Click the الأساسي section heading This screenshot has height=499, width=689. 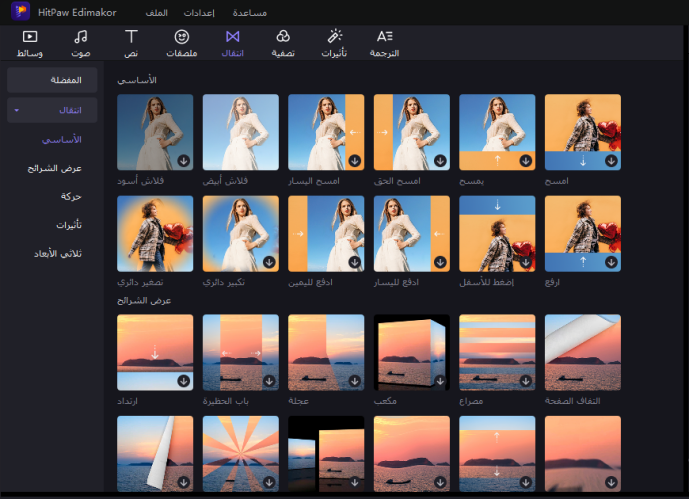pos(137,80)
